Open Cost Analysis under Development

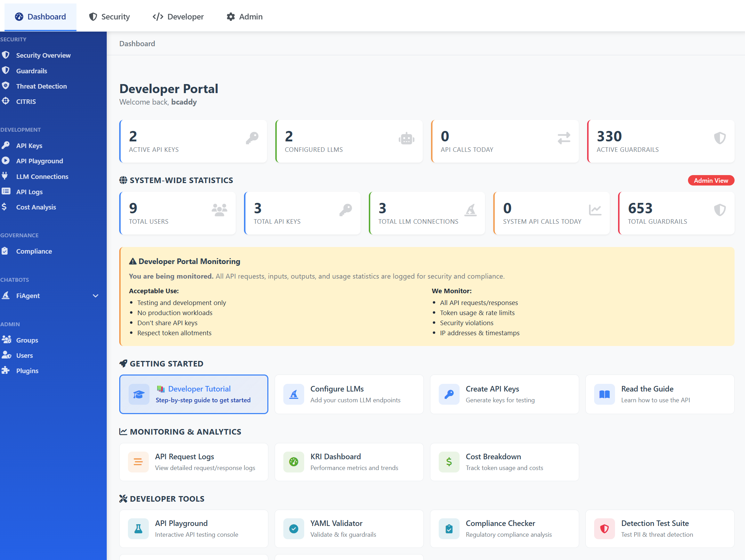point(36,207)
